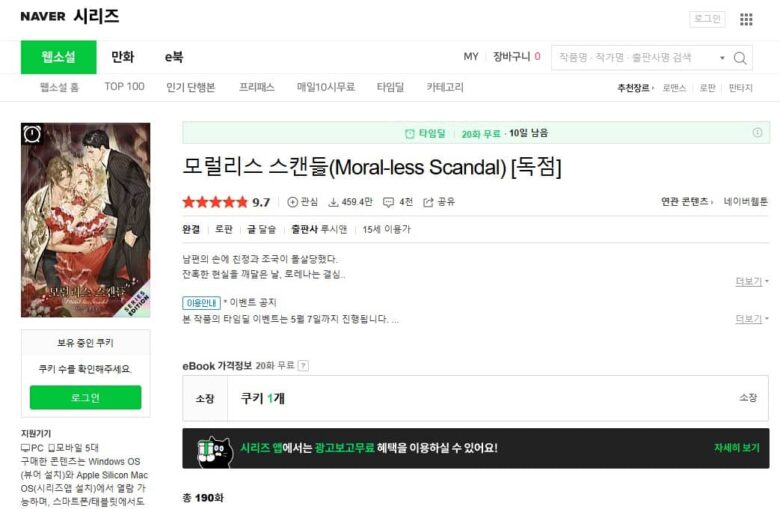The width and height of the screenshot is (780, 509).
Task: Switch to the 만화 tab
Action: 122,57
